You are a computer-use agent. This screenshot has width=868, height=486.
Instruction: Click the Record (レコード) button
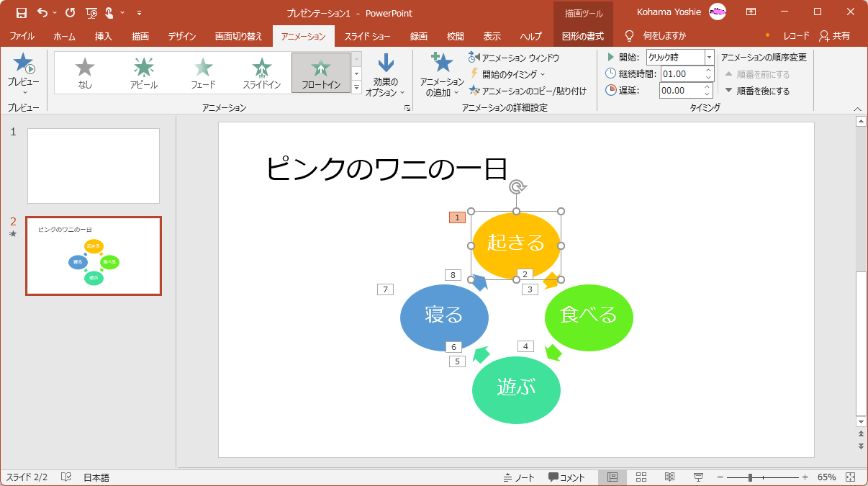click(796, 35)
